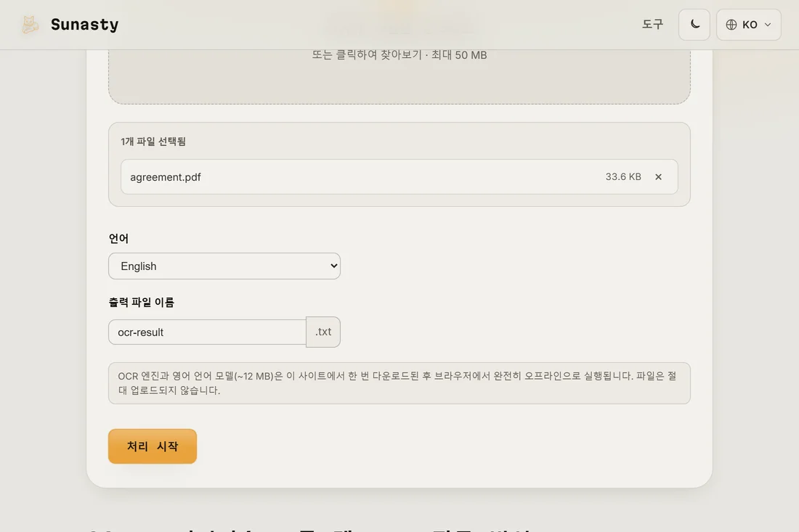Viewport: 799px width, 532px height.
Task: Click the 1개 파일 선택됨 heading
Action: [x=153, y=142]
